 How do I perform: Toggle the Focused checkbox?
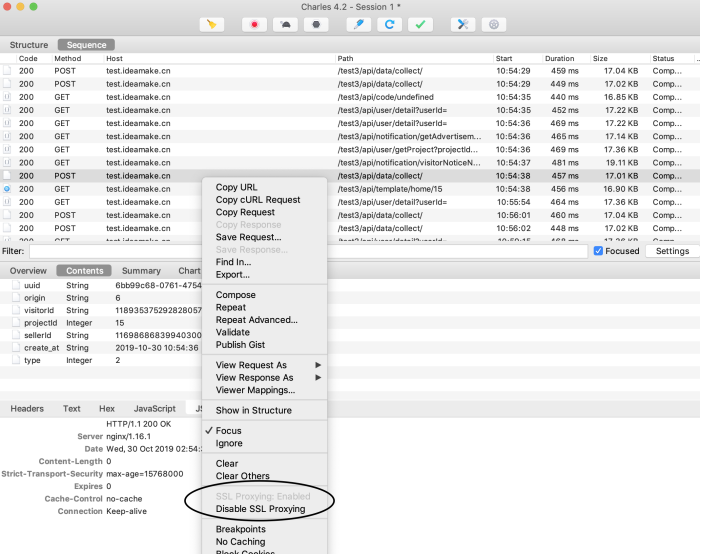598,251
